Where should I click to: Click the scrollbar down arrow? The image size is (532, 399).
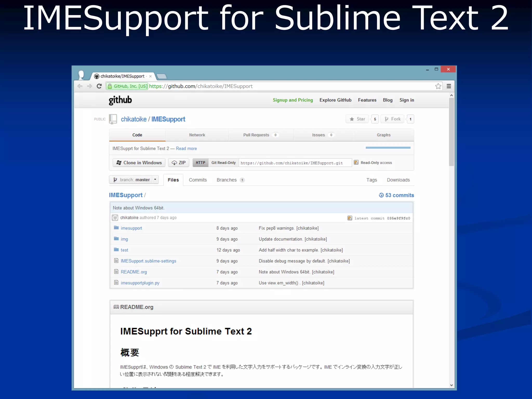tap(451, 385)
